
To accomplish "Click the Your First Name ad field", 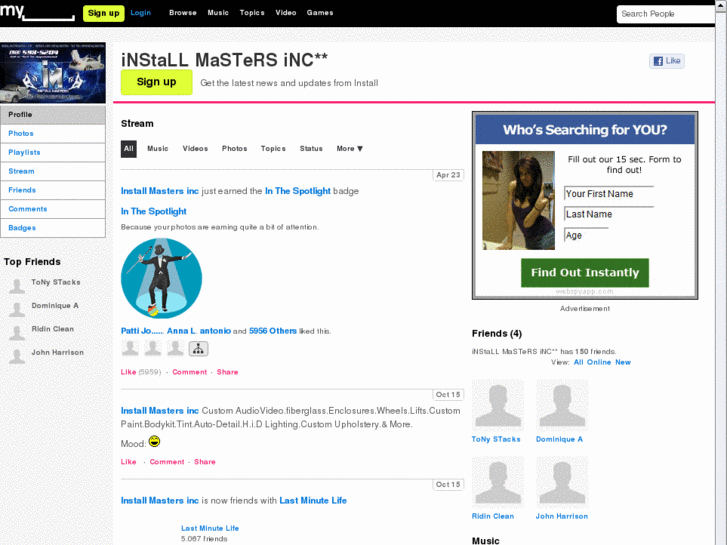I will click(609, 193).
